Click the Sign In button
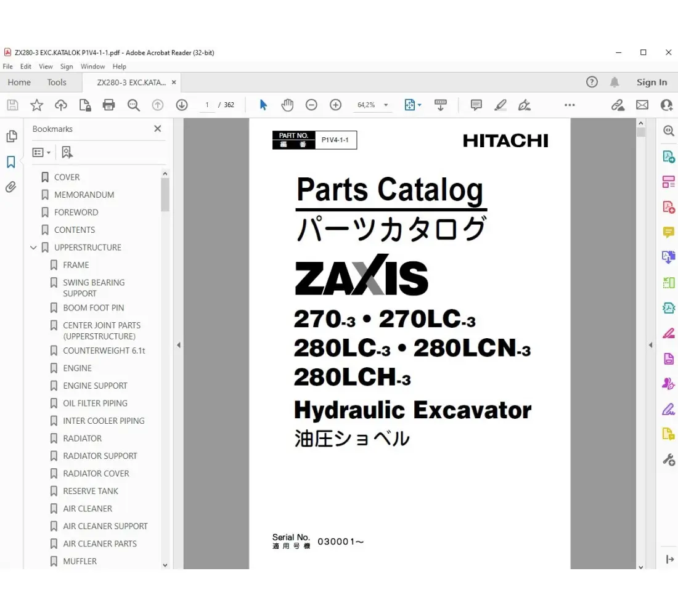The image size is (678, 616). [x=651, y=82]
